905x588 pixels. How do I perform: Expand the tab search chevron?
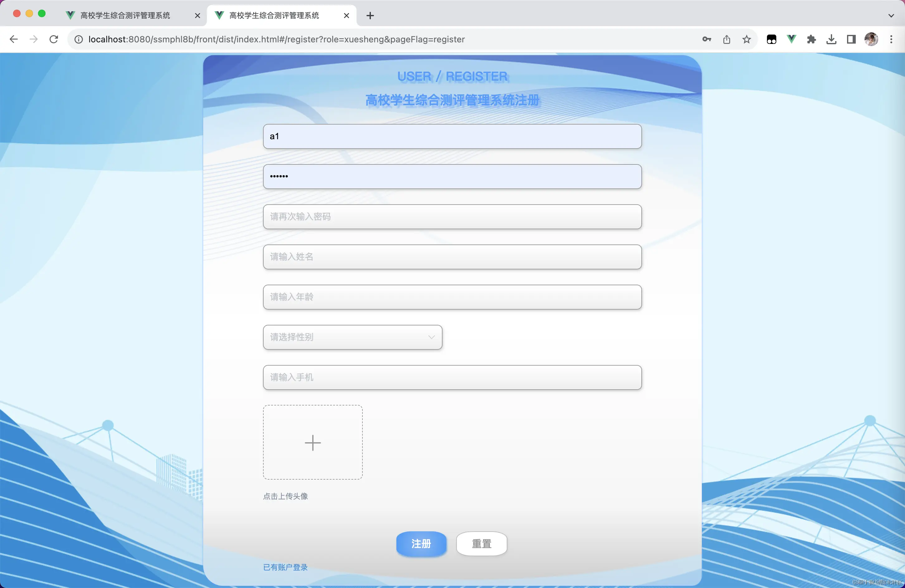891,16
